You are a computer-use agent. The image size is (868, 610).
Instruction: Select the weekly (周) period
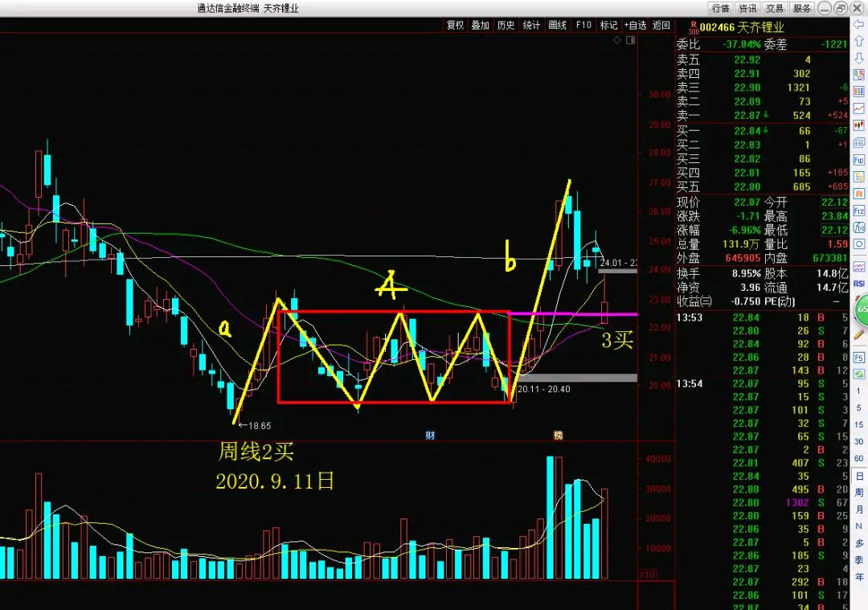859,493
